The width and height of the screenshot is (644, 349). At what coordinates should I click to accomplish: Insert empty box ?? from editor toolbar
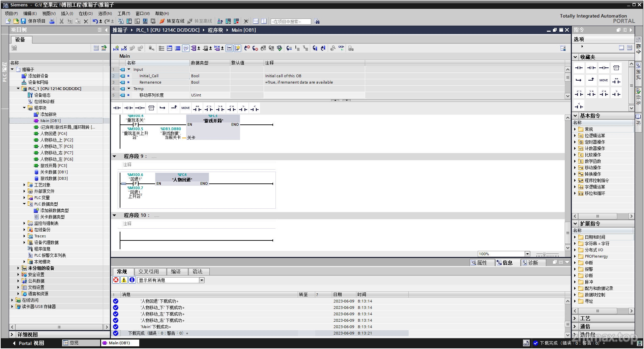click(151, 108)
